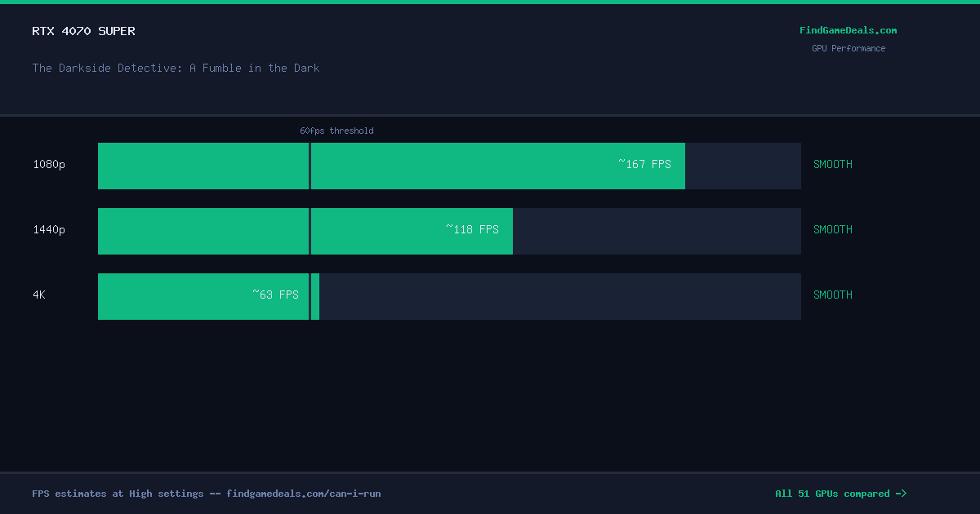Image resolution: width=980 pixels, height=514 pixels.
Task: Click SMOOTH status for 4K row
Action: [833, 295]
